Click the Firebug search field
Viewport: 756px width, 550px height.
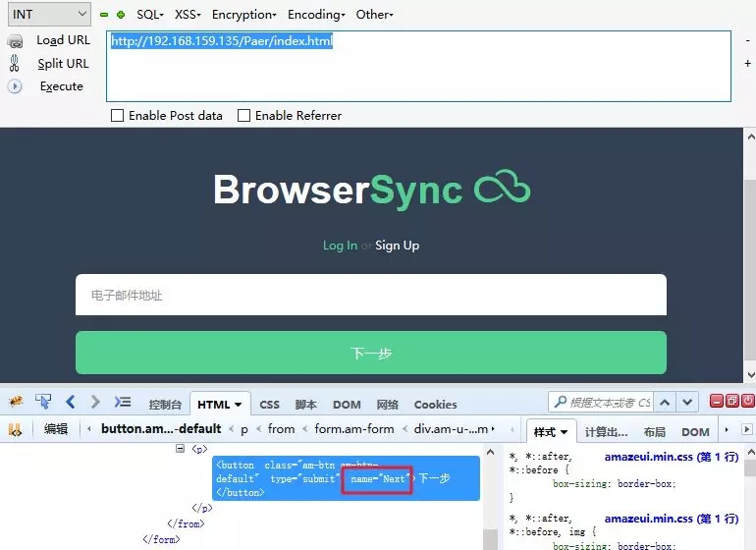[601, 402]
